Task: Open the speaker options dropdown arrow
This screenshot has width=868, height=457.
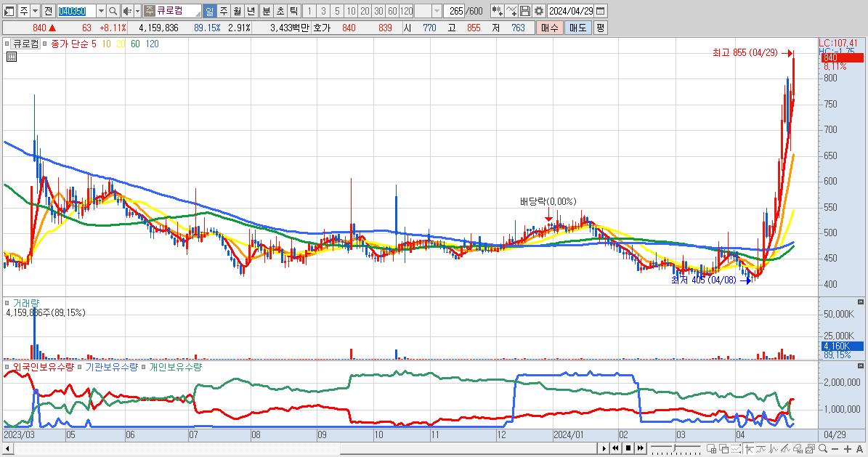Action: 137,11
